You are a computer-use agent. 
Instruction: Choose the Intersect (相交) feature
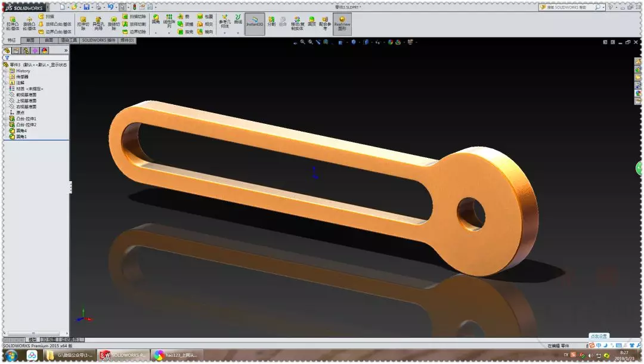pos(205,24)
